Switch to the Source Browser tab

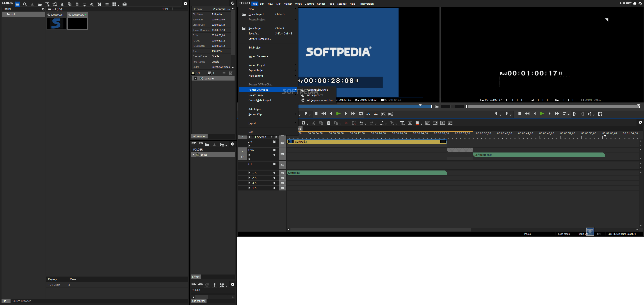click(x=21, y=301)
